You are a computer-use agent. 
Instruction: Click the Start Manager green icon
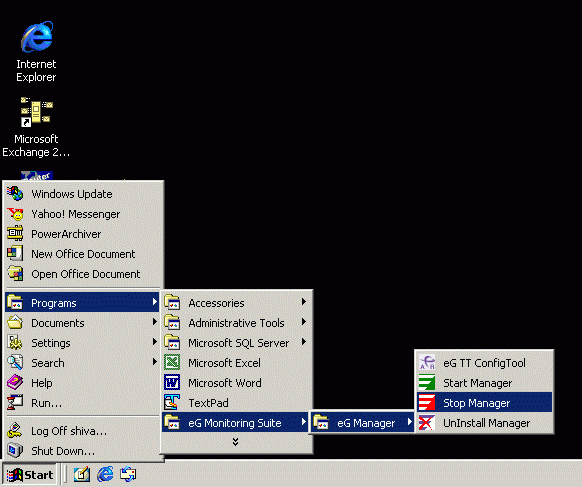point(427,383)
